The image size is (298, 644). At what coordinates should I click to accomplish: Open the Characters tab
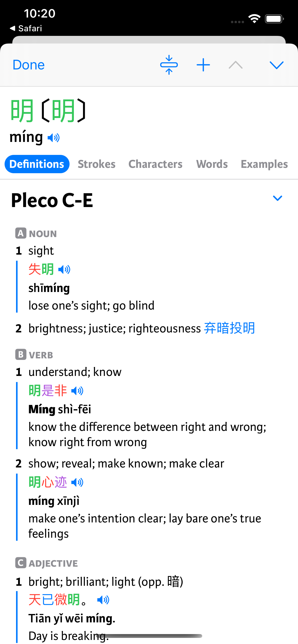pos(155,164)
